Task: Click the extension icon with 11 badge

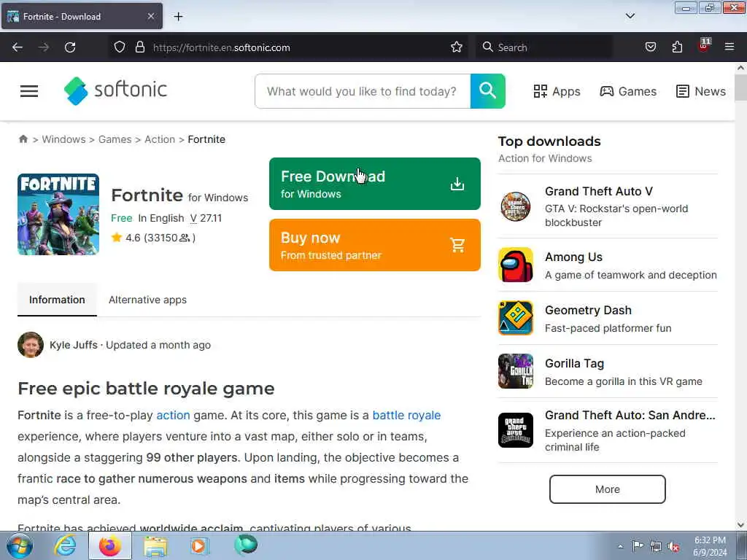Action: [704, 46]
